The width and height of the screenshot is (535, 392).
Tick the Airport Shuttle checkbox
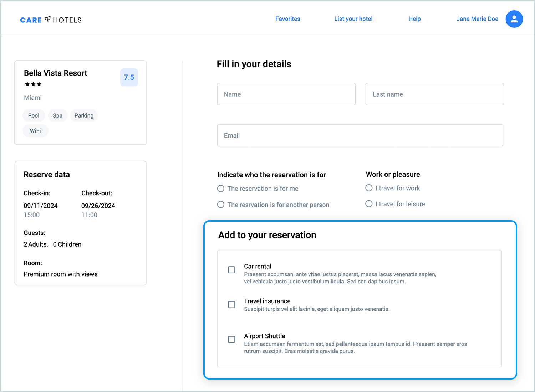point(231,340)
